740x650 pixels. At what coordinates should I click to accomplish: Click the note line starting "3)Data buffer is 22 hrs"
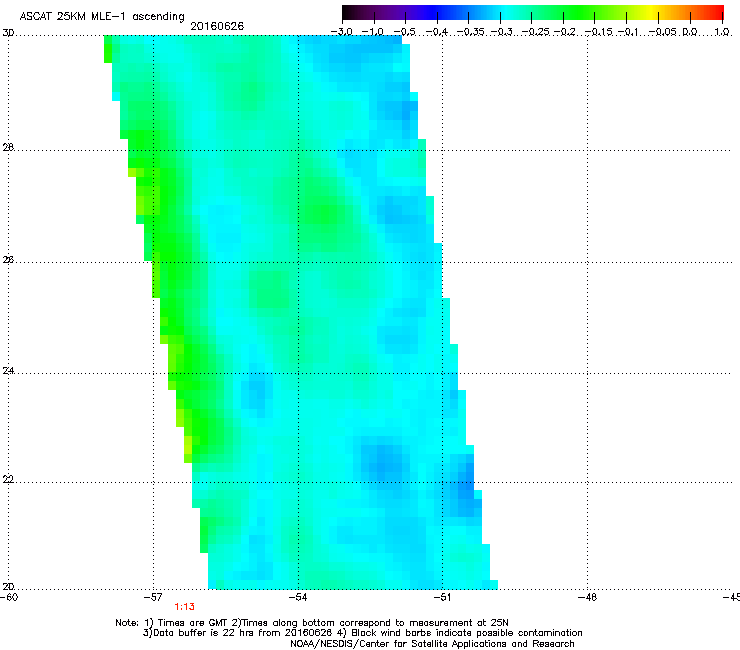[362, 633]
